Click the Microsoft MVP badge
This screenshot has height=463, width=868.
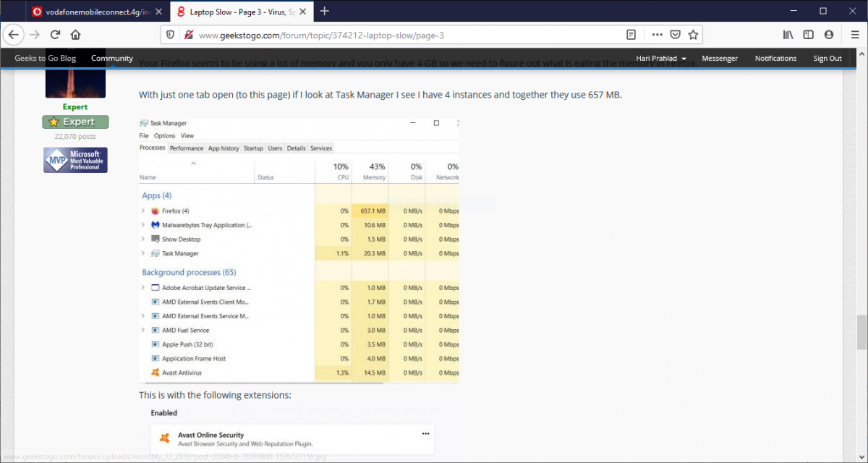tap(75, 160)
